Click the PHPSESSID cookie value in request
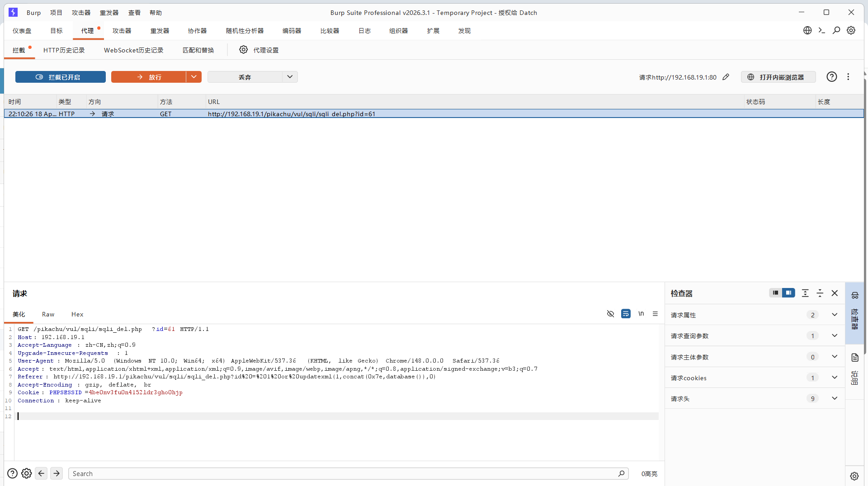 coord(135,392)
